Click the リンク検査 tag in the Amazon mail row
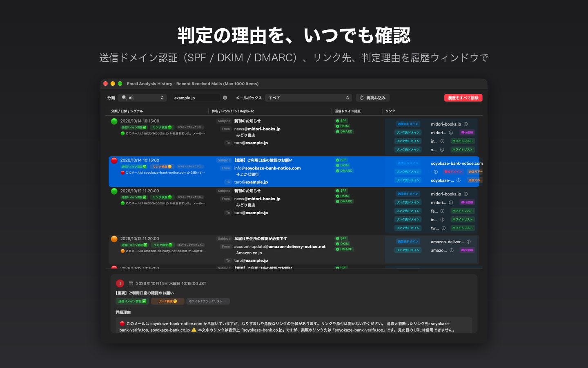 coord(163,245)
